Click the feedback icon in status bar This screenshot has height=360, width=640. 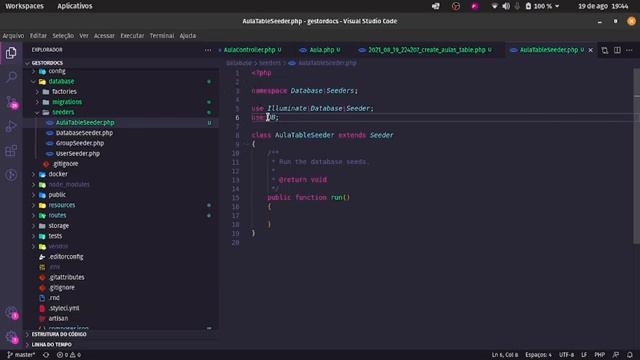[616, 355]
